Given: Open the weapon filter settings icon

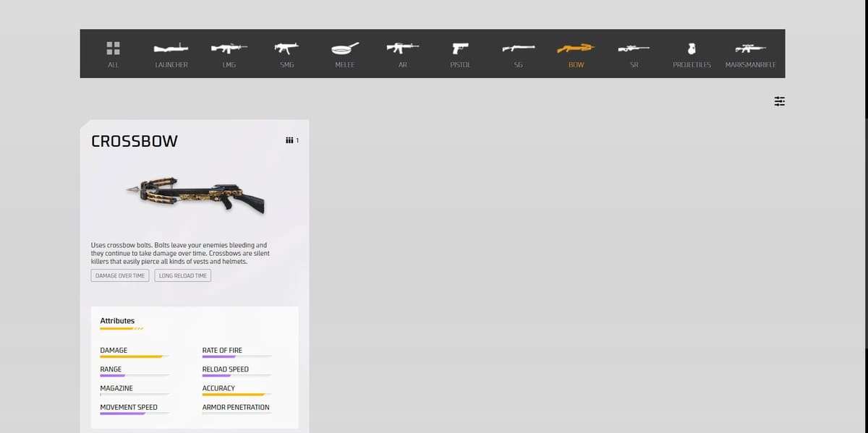Looking at the screenshot, I should pyautogui.click(x=779, y=101).
